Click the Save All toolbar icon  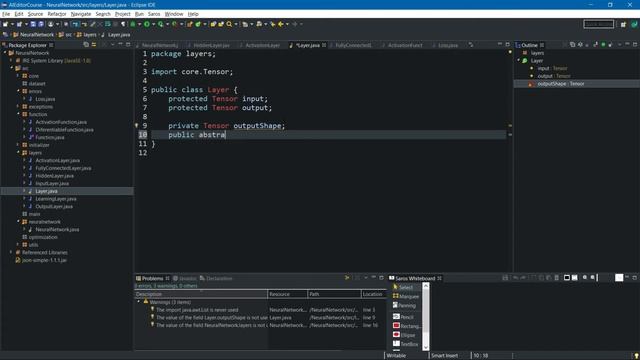(41, 24)
